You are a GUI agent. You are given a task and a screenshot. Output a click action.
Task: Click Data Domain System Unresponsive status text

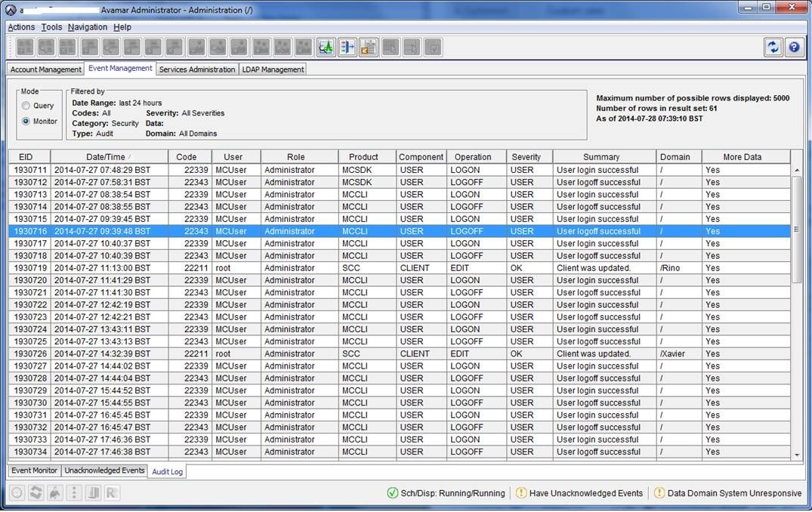pyautogui.click(x=734, y=493)
